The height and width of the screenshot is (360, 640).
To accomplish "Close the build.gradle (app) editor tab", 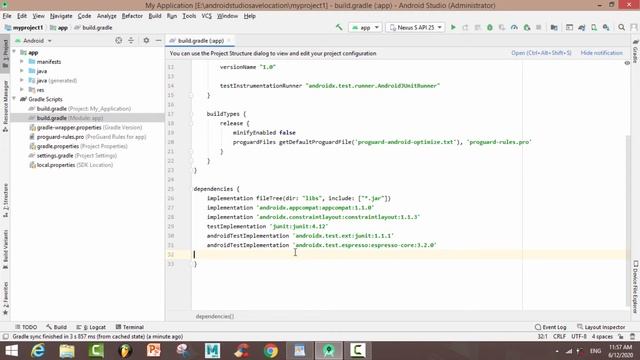I will pyautogui.click(x=229, y=40).
